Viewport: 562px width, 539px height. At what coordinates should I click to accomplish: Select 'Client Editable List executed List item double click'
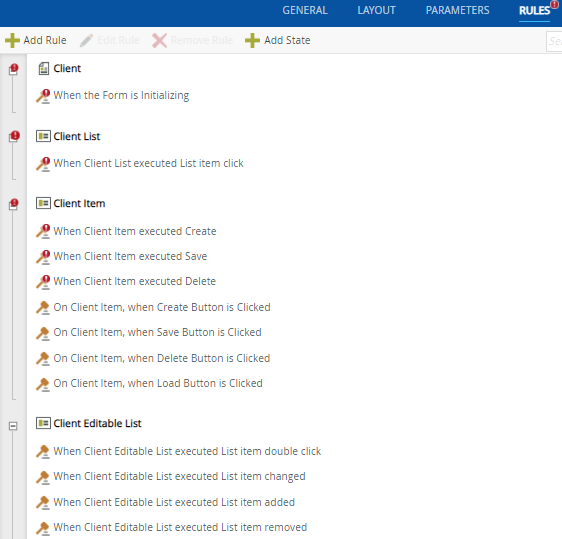point(187,451)
